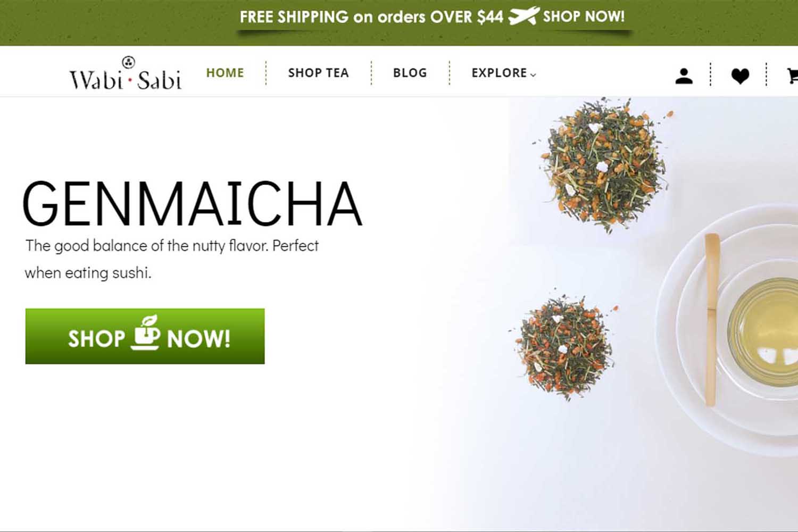Click the FREE SHIPPING banner text
This screenshot has height=532, width=798.
click(x=371, y=17)
